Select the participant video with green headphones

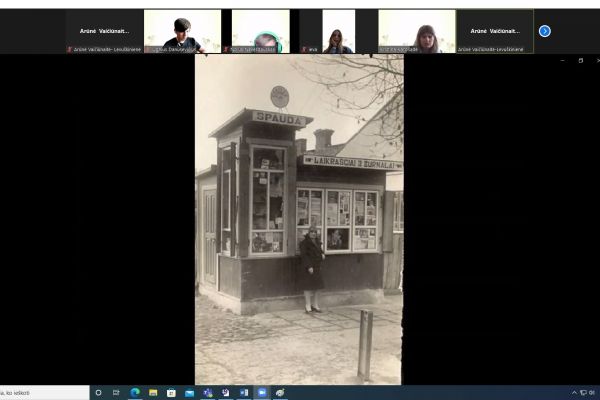click(261, 31)
